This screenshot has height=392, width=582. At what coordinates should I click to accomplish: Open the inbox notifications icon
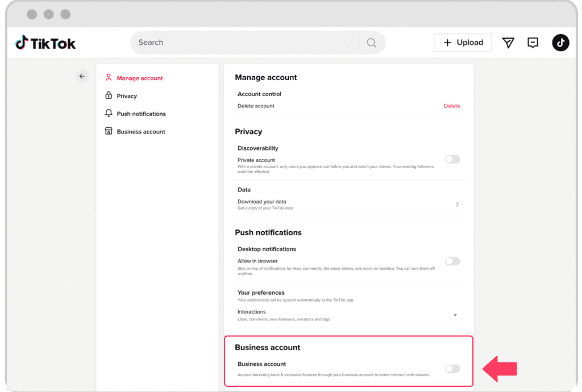pos(533,43)
